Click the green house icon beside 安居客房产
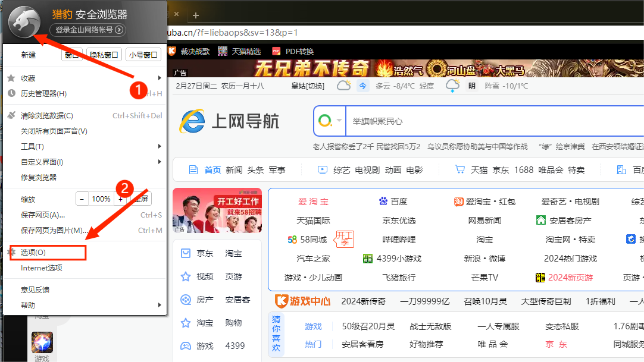This screenshot has height=362, width=644. click(x=540, y=221)
